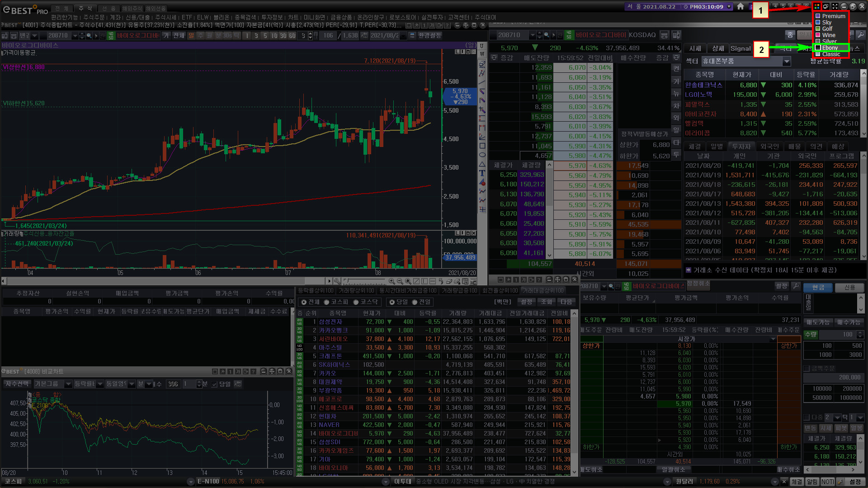The height and width of the screenshot is (488, 868).
Task: Click the U button beside chart
Action: tap(482, 46)
